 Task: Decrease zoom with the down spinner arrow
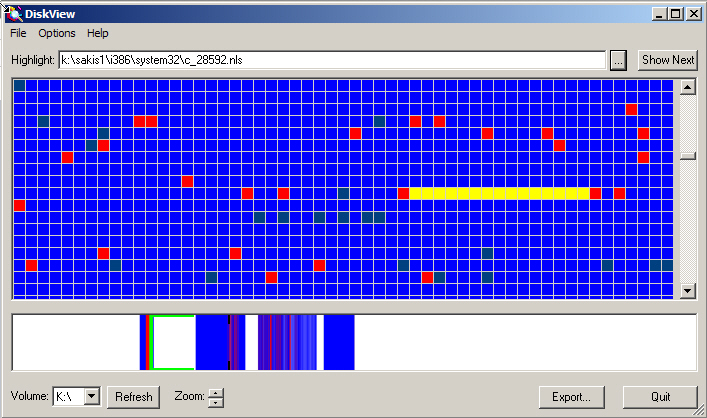pos(216,402)
